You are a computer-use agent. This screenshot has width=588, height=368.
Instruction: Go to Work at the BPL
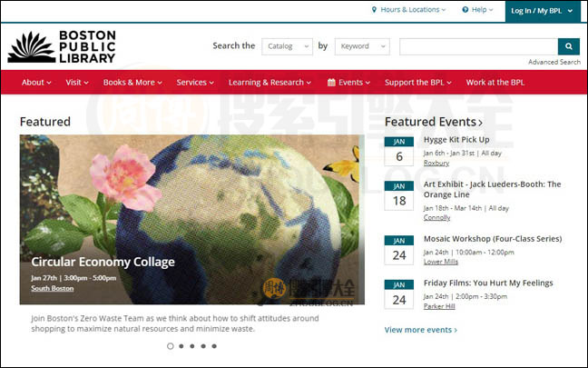coord(495,83)
